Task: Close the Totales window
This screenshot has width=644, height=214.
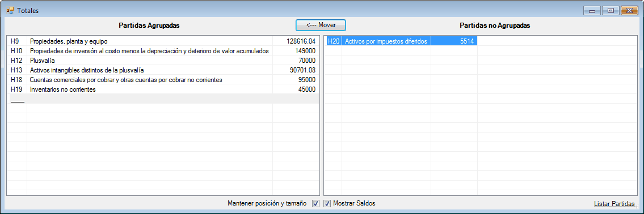Action: tap(629, 11)
